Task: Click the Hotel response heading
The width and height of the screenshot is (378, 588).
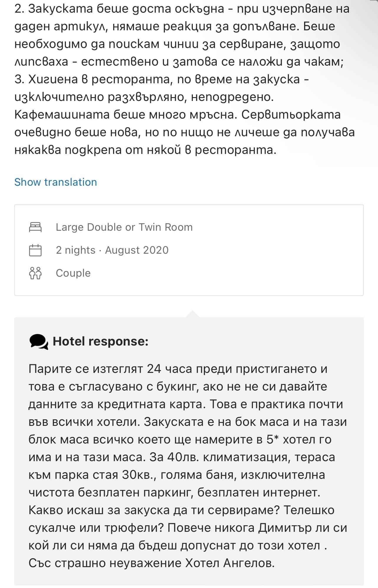Action: (100, 341)
